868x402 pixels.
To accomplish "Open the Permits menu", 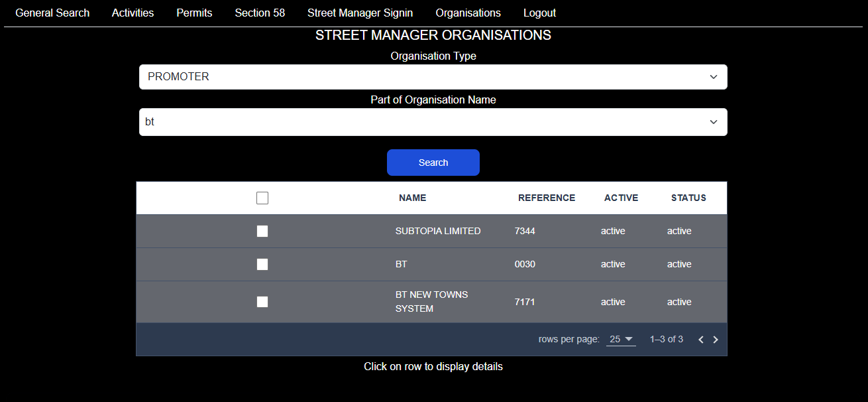I will pos(193,13).
